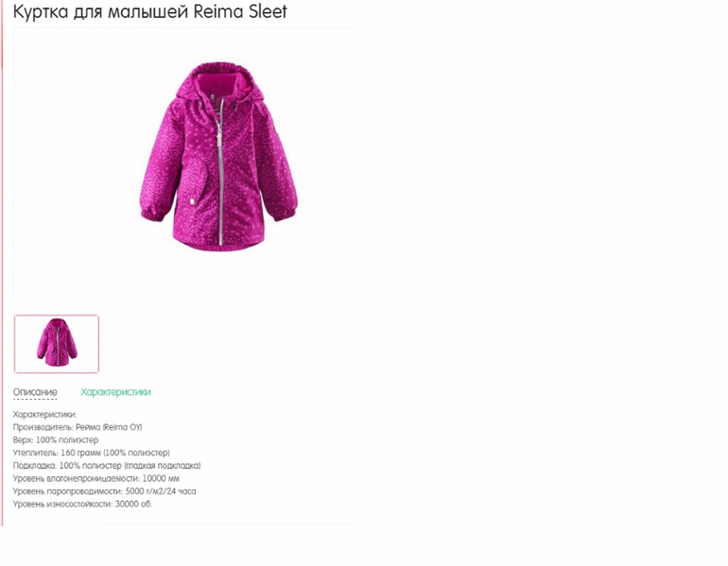728x566 pixels.
Task: Switch to the Описание tab
Action: coord(35,392)
